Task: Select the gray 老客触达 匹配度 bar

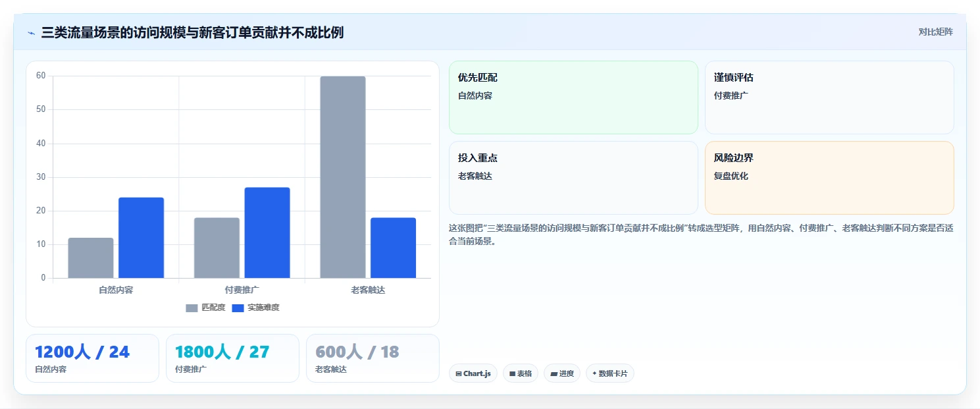Action: (x=343, y=177)
